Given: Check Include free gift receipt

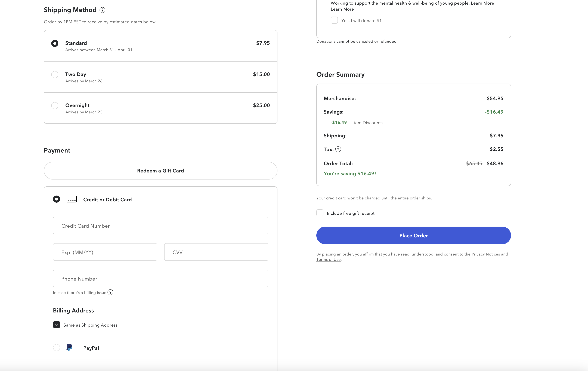Looking at the screenshot, I should [320, 213].
